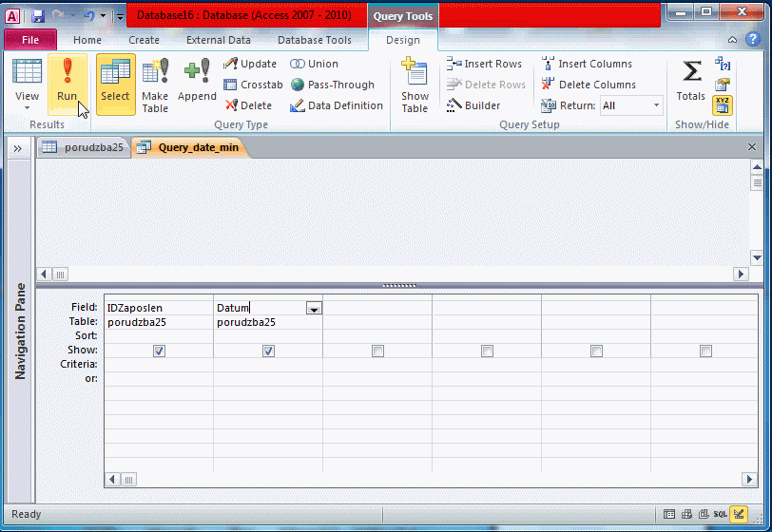
Task: Check Show box in third grid column
Action: point(377,351)
